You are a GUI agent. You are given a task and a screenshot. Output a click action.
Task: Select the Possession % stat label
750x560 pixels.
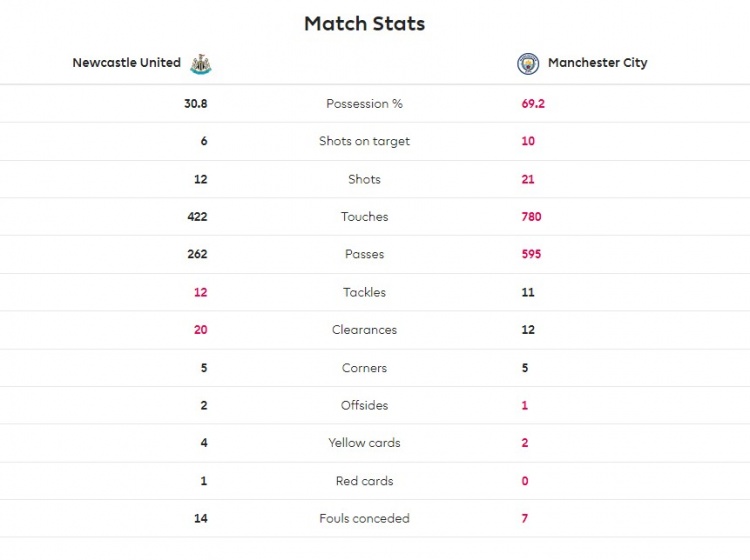[364, 104]
